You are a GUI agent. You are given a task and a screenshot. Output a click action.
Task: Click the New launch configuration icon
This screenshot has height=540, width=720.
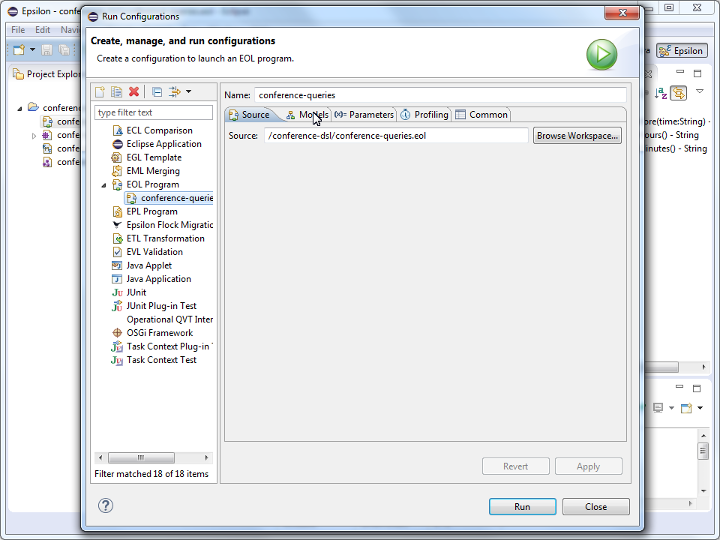[x=101, y=92]
